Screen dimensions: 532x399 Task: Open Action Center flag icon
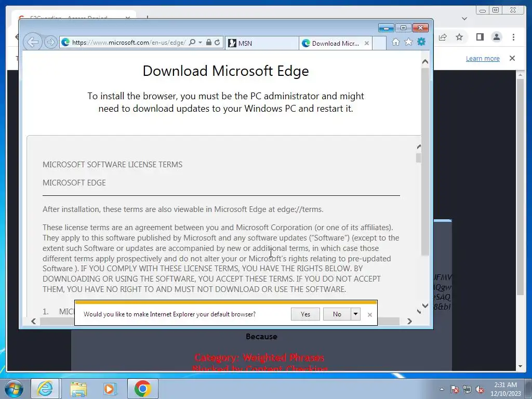[455, 389]
